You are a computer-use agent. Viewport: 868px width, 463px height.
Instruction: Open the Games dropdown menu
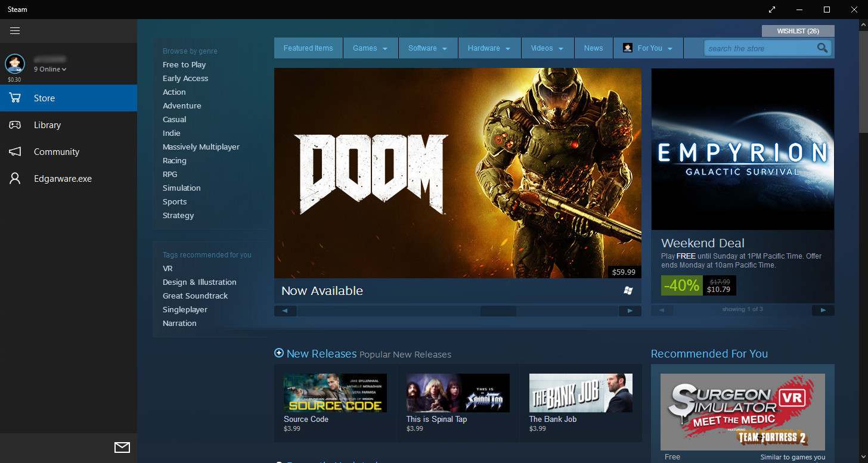(x=370, y=48)
